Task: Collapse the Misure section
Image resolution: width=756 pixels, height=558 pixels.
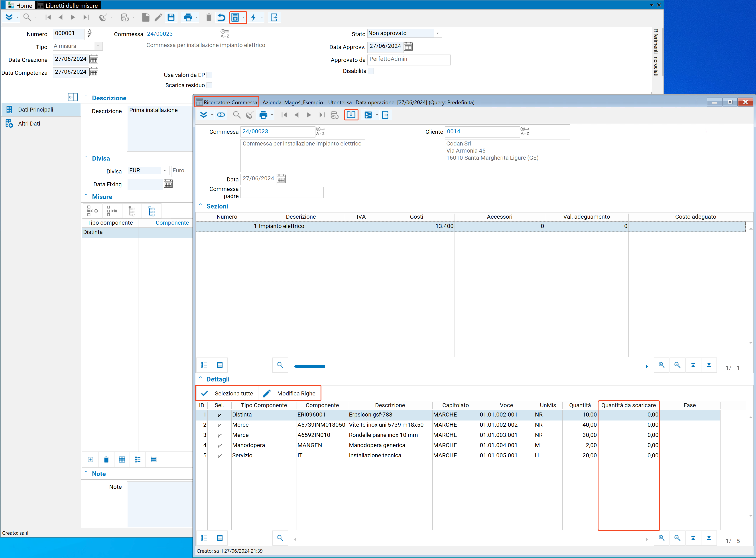Action: coord(86,195)
